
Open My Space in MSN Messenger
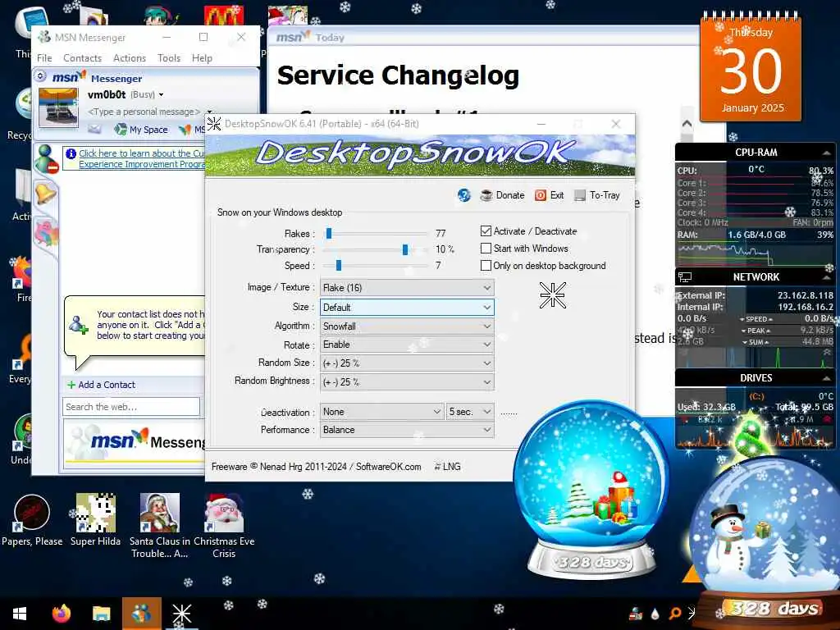point(141,129)
